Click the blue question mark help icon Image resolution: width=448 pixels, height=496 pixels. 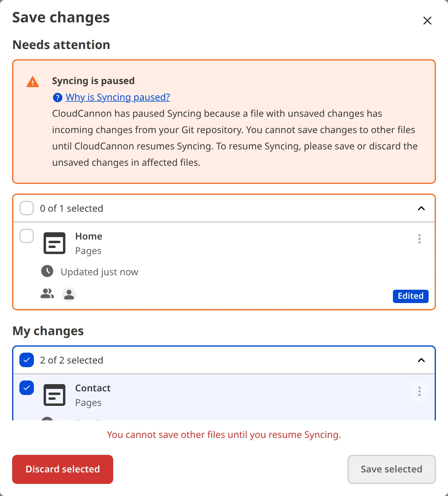[x=58, y=98]
